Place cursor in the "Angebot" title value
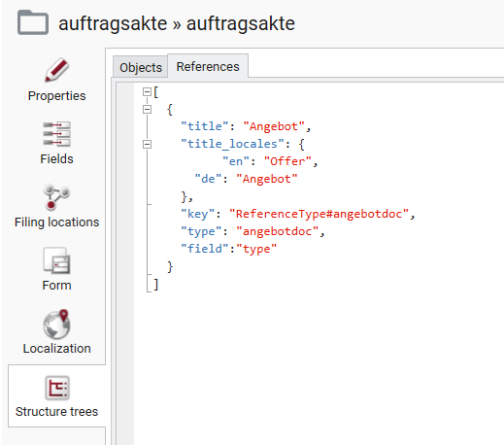Viewport: 504px width, 445px height. [x=274, y=126]
